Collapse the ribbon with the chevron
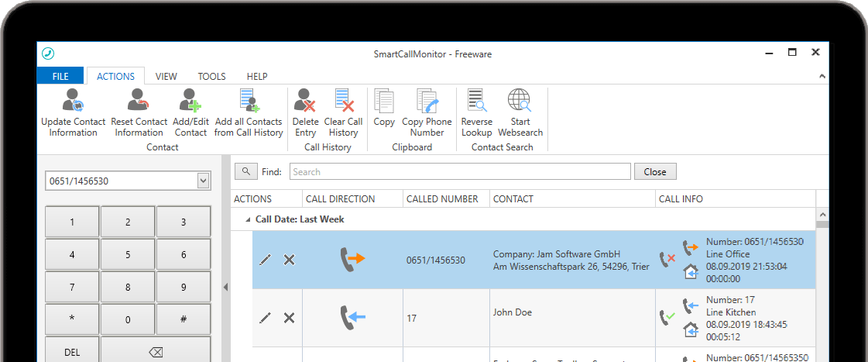This screenshot has width=868, height=362. click(x=822, y=77)
